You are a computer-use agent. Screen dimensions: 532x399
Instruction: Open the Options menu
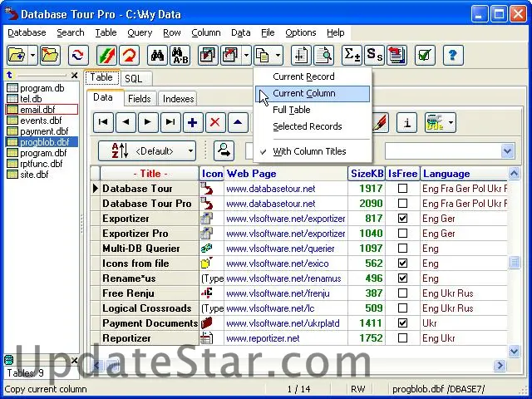(301, 32)
